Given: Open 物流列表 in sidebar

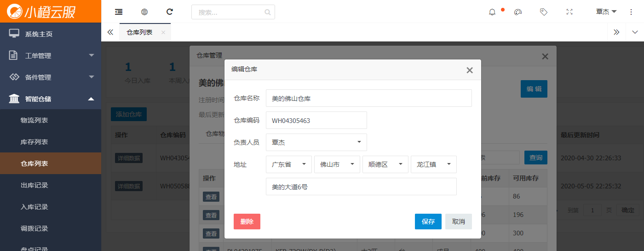Looking at the screenshot, I should coord(51,120).
